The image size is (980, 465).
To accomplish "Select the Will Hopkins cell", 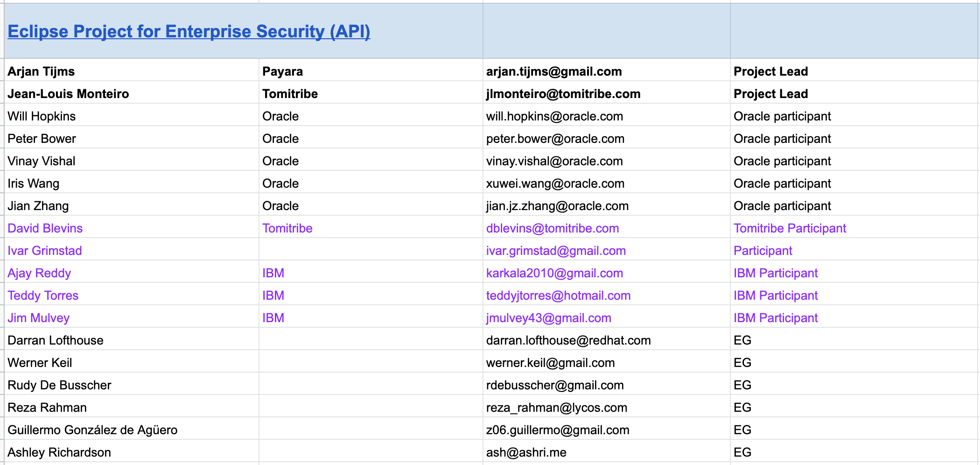I will click(x=42, y=116).
